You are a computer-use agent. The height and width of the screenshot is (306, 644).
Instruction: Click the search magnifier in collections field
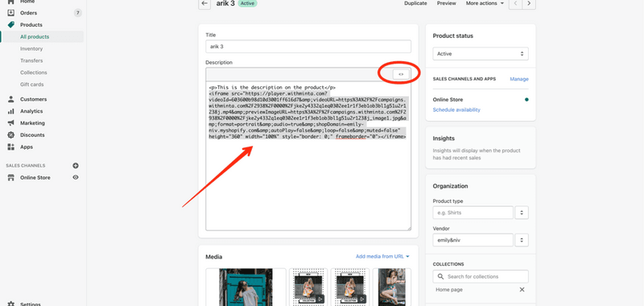(x=440, y=276)
